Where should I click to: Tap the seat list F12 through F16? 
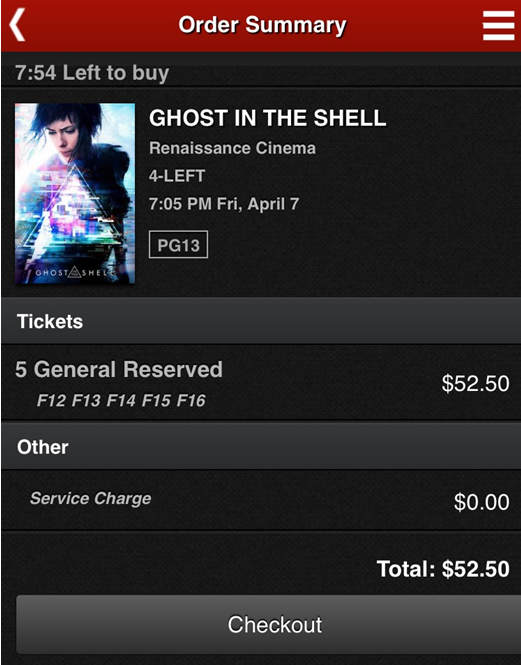[121, 400]
